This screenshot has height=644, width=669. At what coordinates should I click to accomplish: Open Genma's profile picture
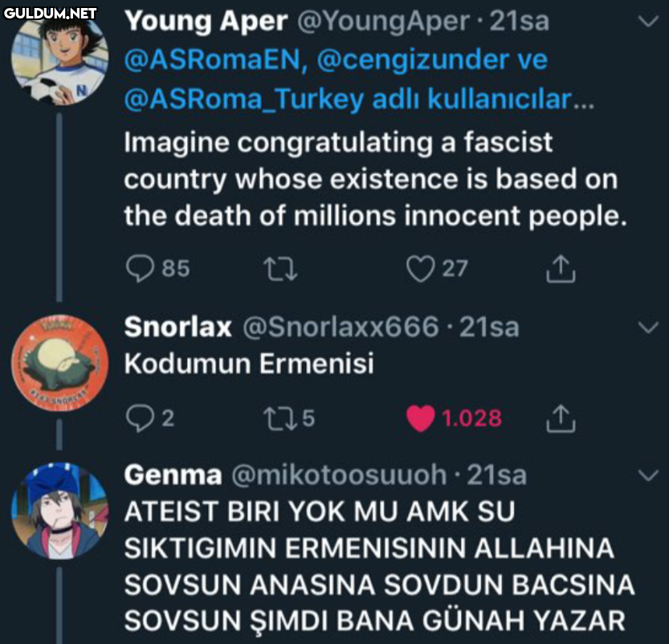tap(60, 511)
